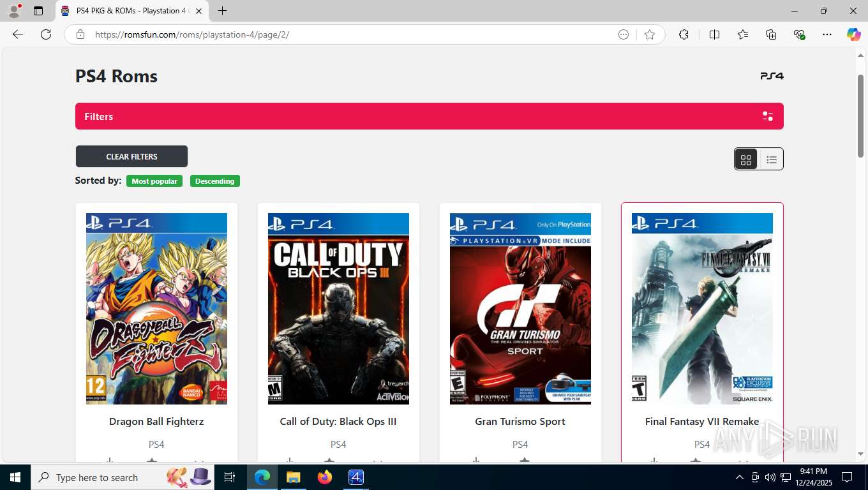Close the PS4 PKG & ROMs tab
This screenshot has height=490, width=868.
[198, 11]
